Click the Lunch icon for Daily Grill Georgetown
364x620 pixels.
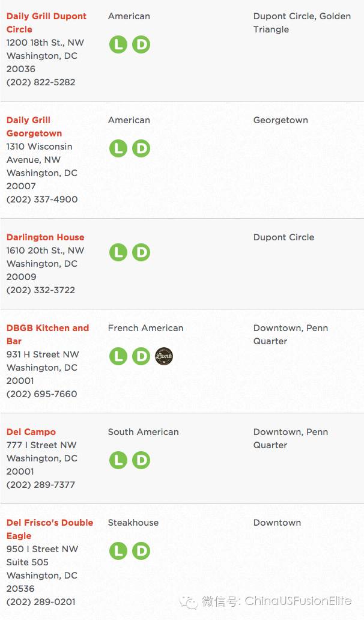(x=118, y=148)
